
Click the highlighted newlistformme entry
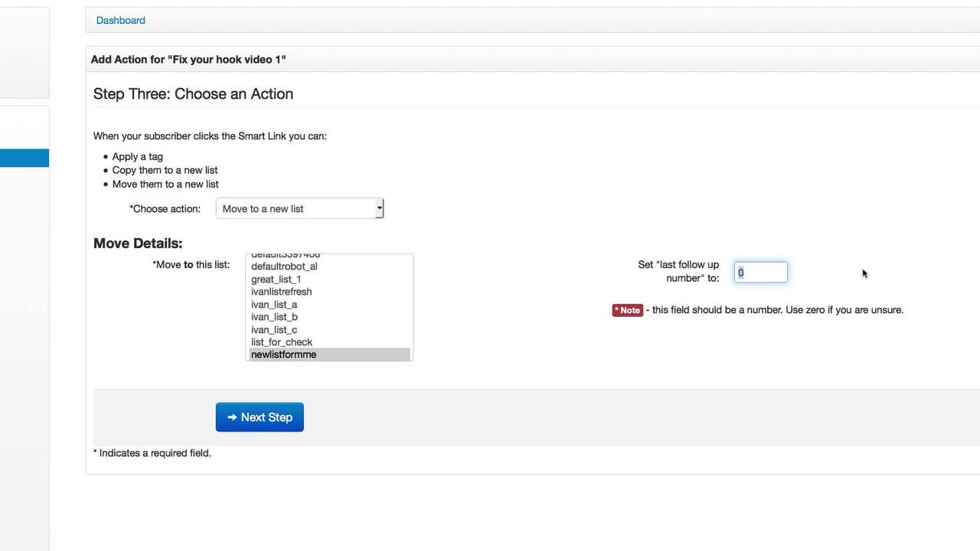pyautogui.click(x=283, y=354)
